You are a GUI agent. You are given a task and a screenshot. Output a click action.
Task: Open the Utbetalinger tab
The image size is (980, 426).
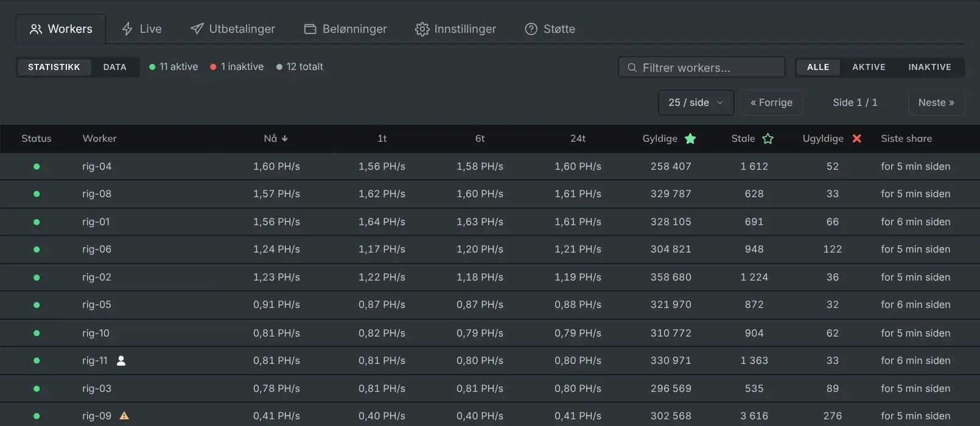point(233,29)
